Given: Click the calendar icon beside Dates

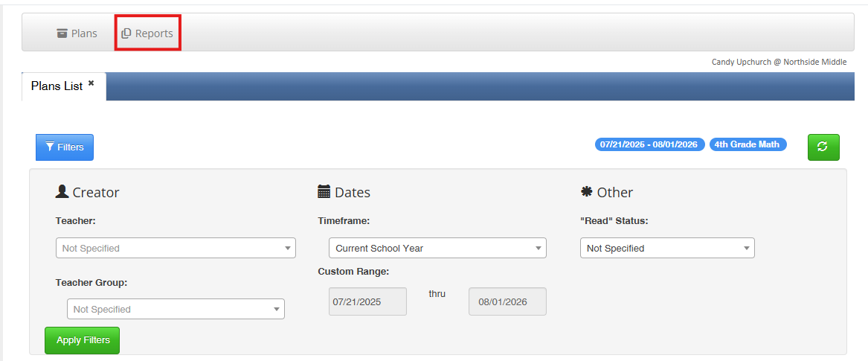Looking at the screenshot, I should [324, 191].
